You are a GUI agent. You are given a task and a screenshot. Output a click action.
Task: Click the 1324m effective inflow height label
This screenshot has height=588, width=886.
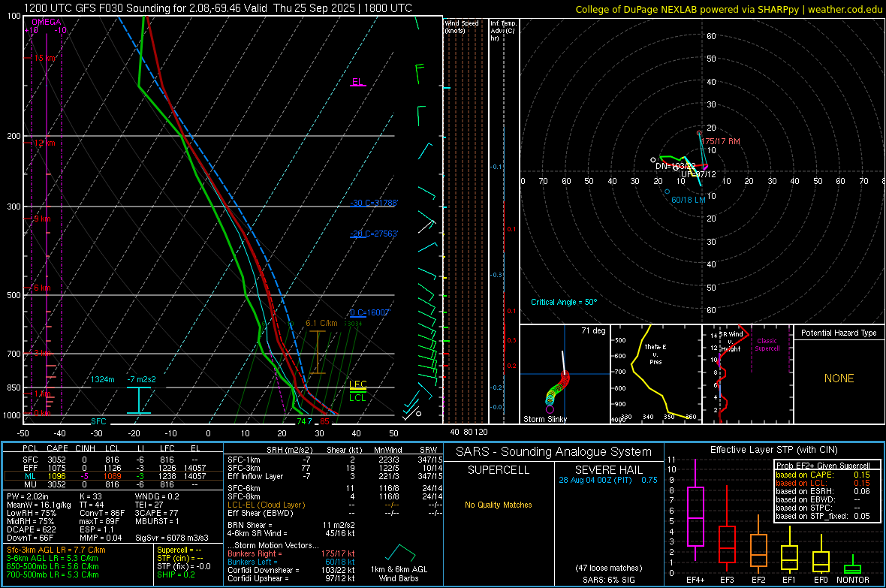(103, 379)
